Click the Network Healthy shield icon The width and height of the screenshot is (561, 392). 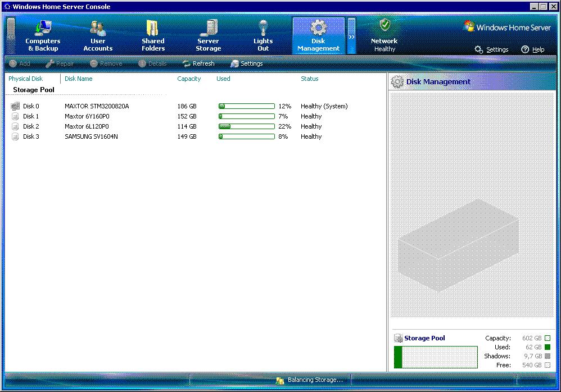tap(384, 25)
